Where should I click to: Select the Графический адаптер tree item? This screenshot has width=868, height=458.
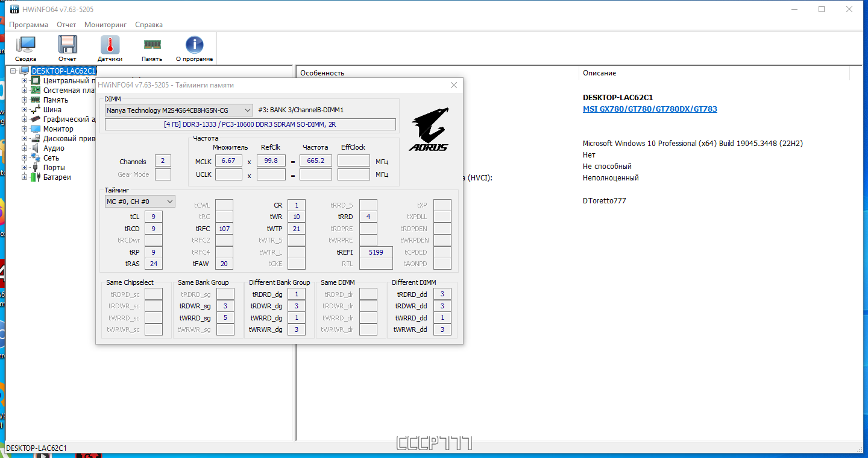coord(69,119)
